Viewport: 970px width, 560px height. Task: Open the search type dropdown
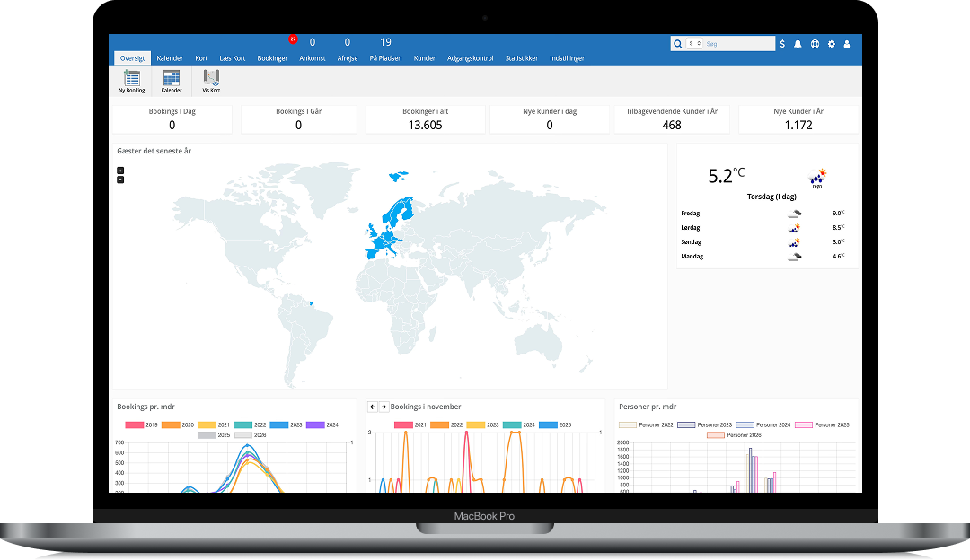coord(694,44)
